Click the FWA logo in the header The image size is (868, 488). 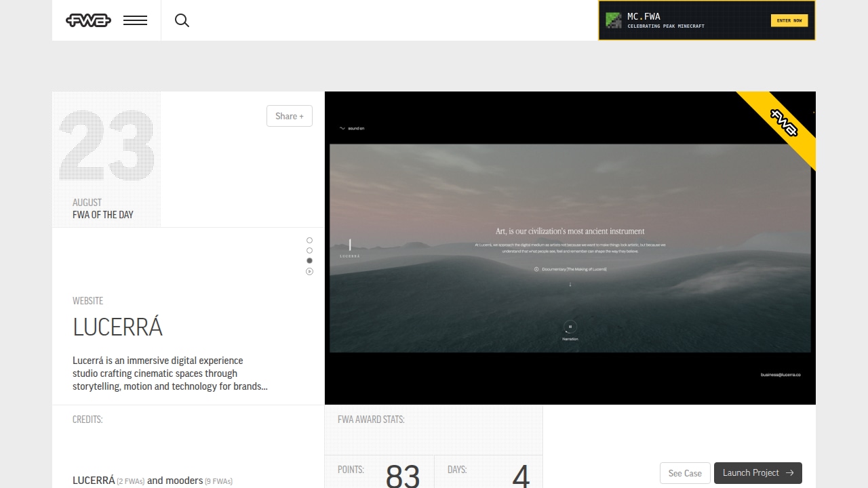point(88,20)
